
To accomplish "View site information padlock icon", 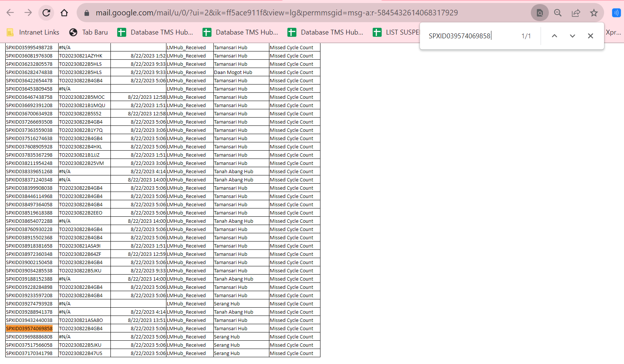I will pos(87,13).
